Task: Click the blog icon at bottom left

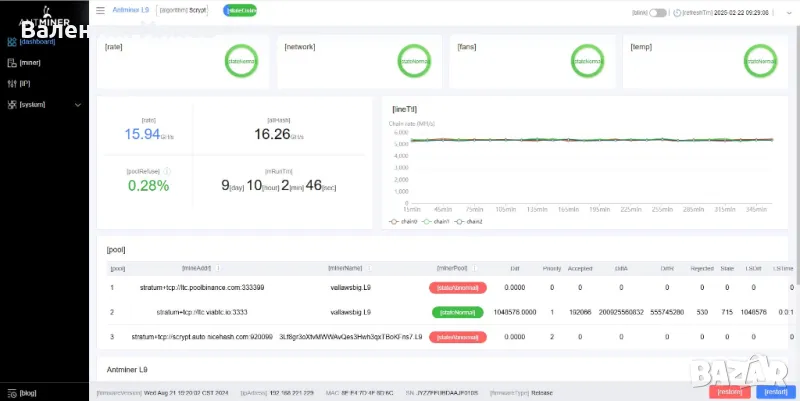Action: click(10, 392)
